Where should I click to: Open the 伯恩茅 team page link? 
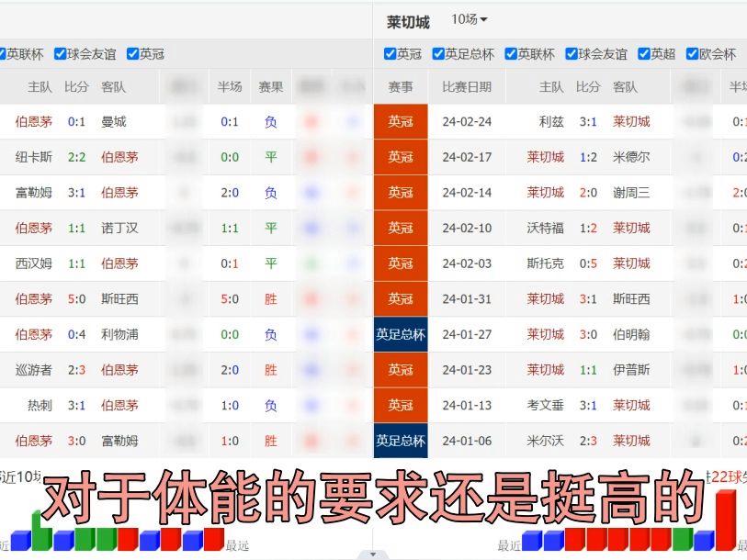click(34, 121)
